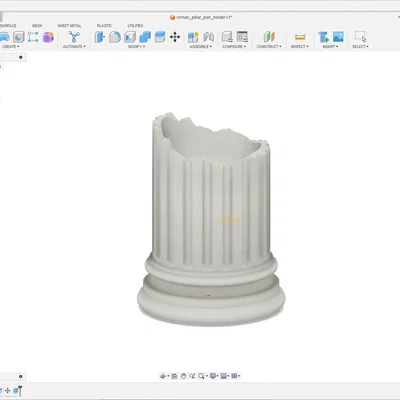400x400 pixels.
Task: Switch to the MESH tab
Action: point(37,26)
